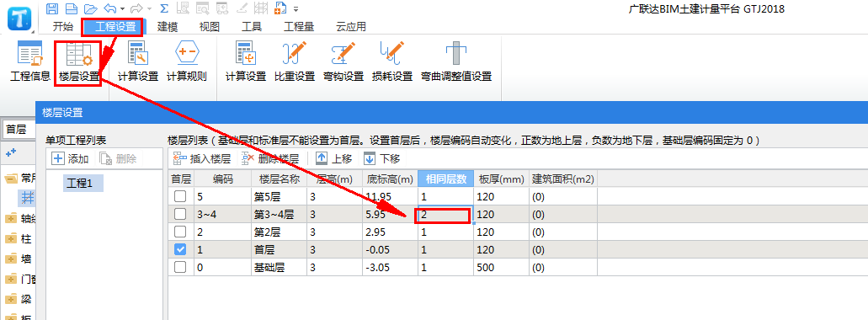The height and width of the screenshot is (320, 868).
Task: Open 工程信息 from the ribbon
Action: tap(30, 62)
